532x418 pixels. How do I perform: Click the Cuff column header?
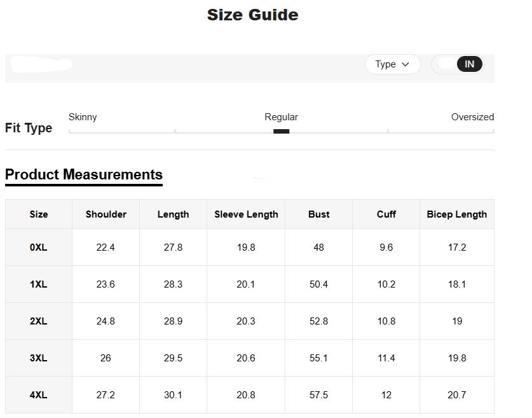pos(386,214)
